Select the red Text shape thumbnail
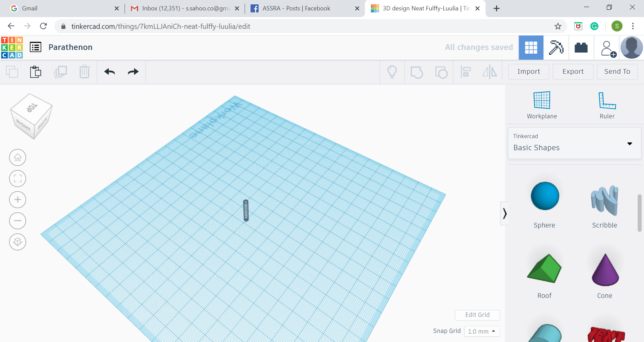Screen dimensions: 644x342 pos(606,334)
